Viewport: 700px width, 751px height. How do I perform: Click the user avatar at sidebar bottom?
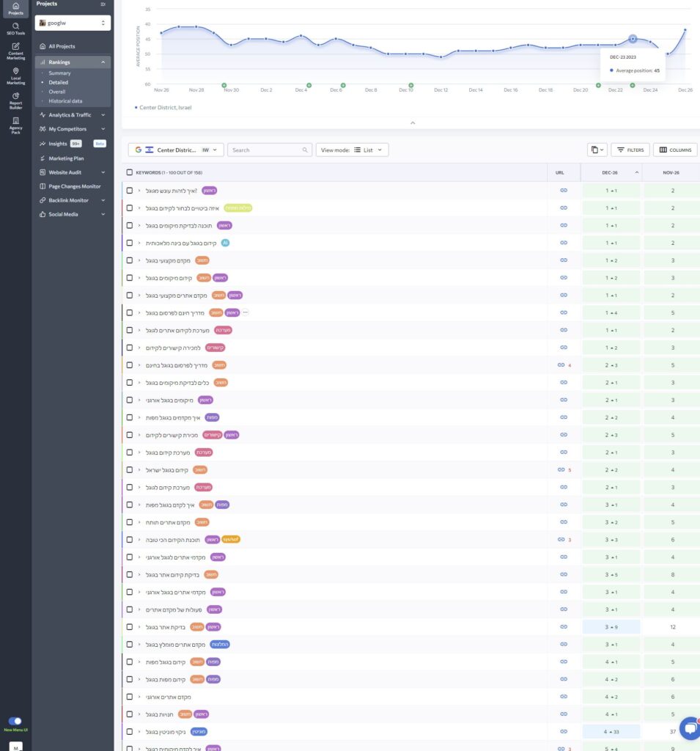15,747
